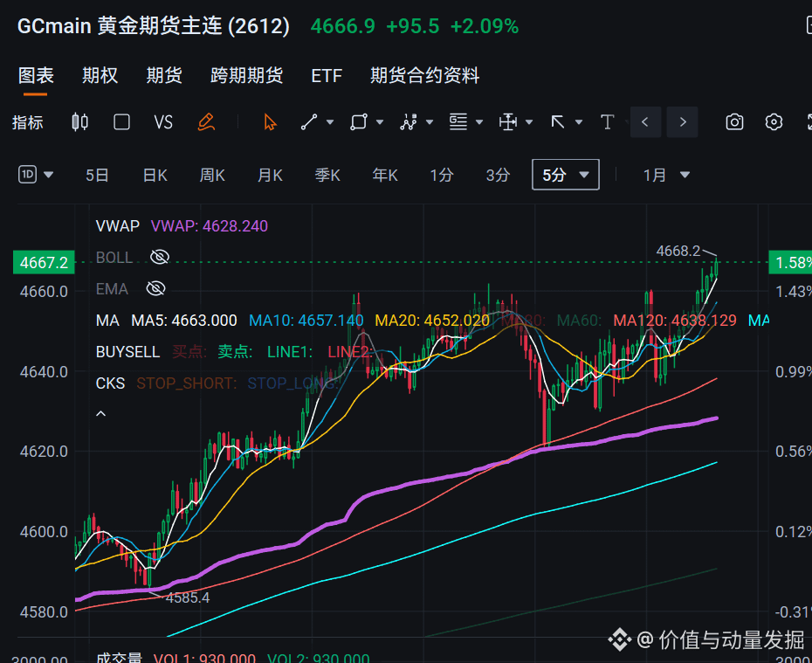Click the MA20: 4652.020 value
Screen dimensions: 812x663
click(432, 320)
